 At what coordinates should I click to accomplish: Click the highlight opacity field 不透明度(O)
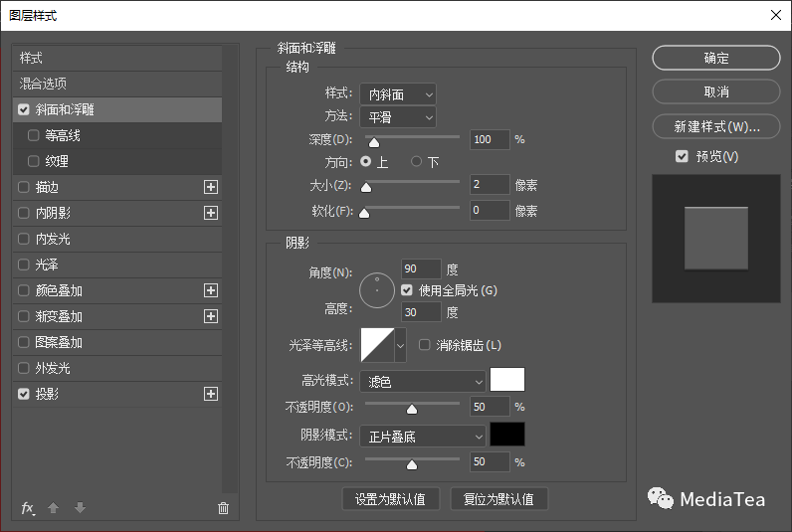click(x=490, y=407)
